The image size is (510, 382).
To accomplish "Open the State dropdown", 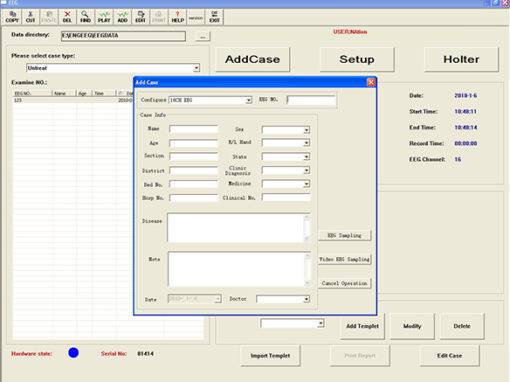I will (306, 157).
